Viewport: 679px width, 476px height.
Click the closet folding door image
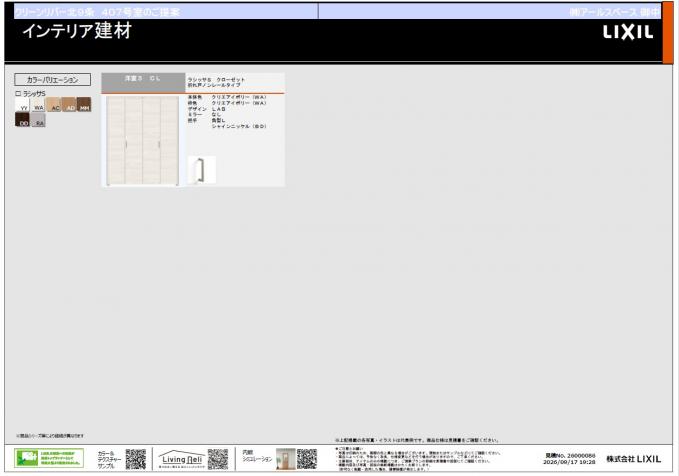142,141
